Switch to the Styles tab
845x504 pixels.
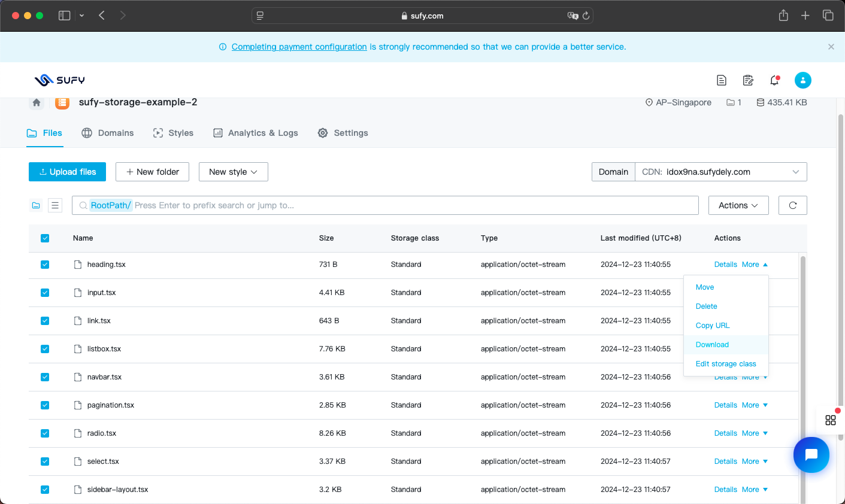tap(173, 133)
